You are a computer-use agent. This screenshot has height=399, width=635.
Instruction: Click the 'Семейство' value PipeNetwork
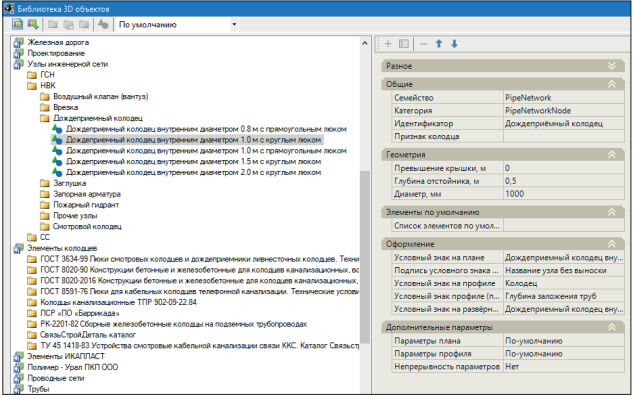click(x=563, y=98)
